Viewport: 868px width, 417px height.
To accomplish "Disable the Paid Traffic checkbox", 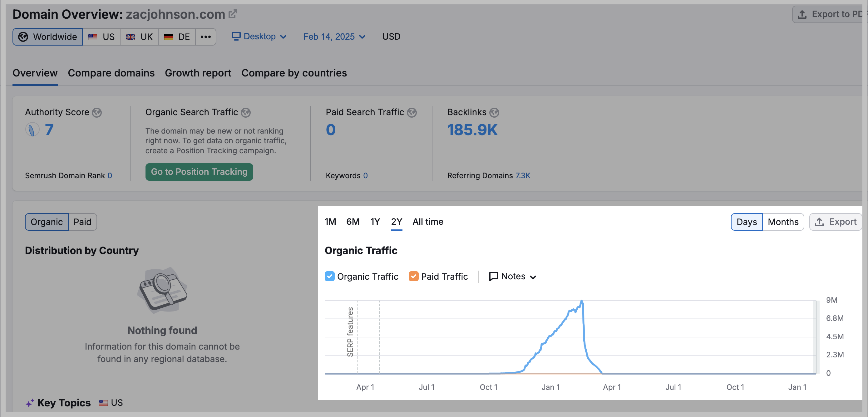I will [414, 276].
